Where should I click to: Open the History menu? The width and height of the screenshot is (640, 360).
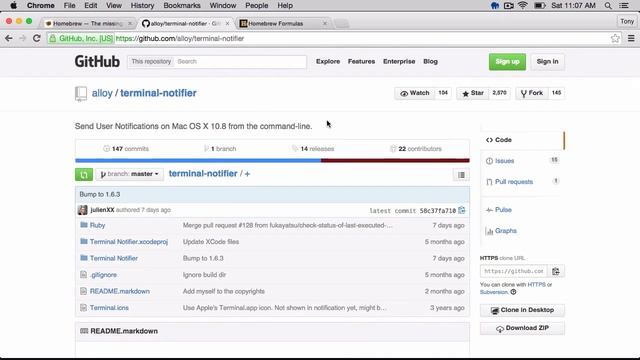point(142,6)
